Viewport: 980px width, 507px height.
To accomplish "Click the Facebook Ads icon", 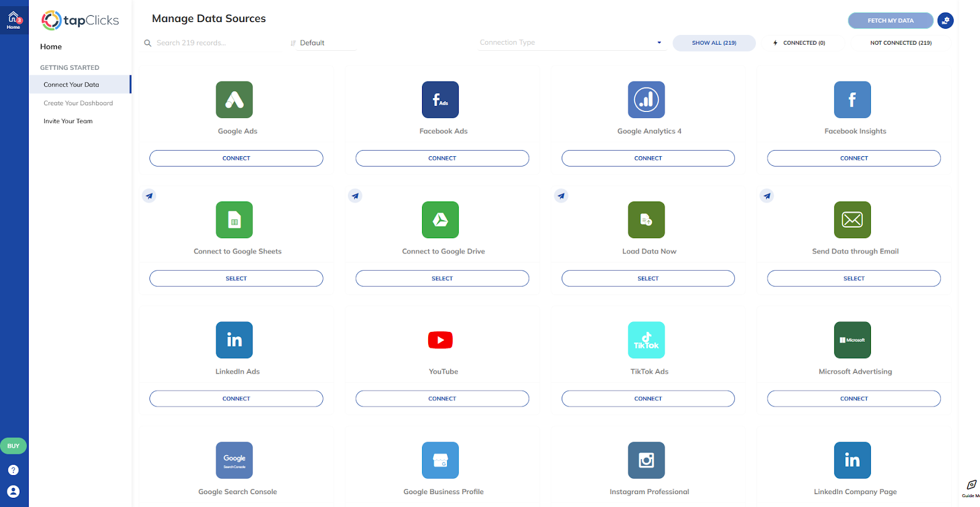I will 440,100.
